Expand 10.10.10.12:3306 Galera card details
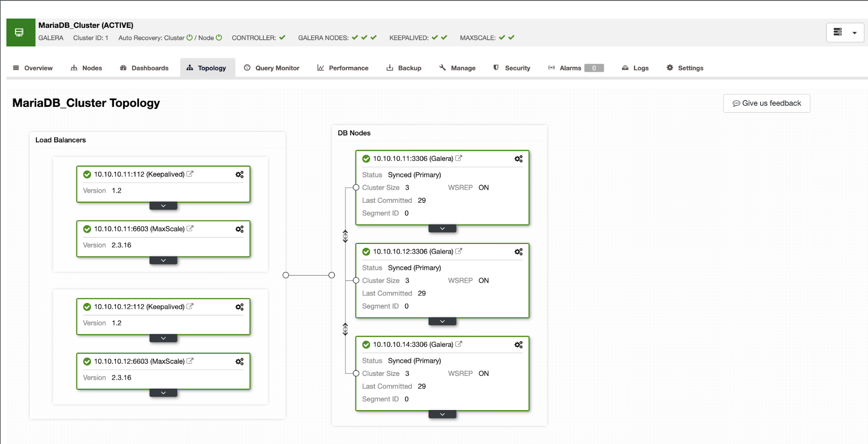Image resolution: width=868 pixels, height=444 pixels. [442, 321]
